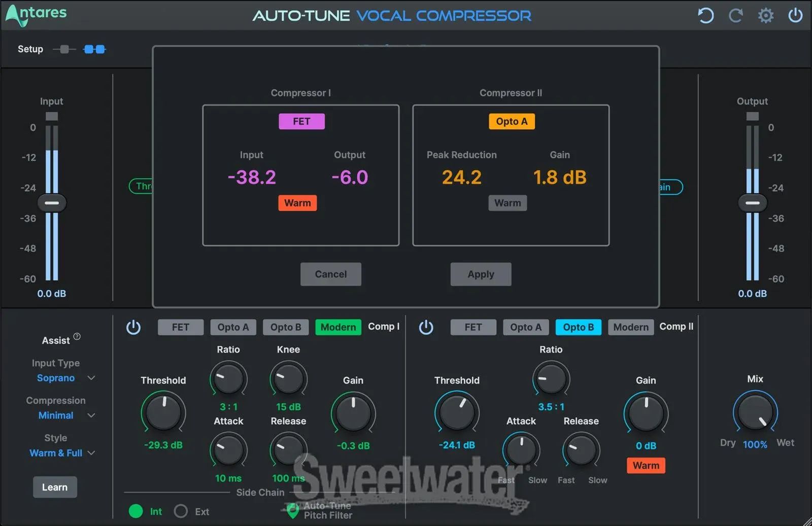
Task: Click the undo arrow icon
Action: point(705,15)
